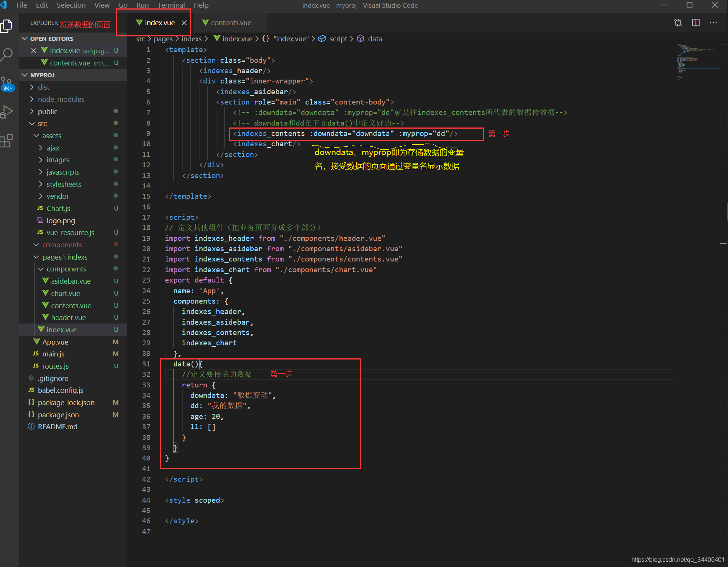The height and width of the screenshot is (567, 728).
Task: Click the downdata property on line 34
Action: click(x=207, y=395)
